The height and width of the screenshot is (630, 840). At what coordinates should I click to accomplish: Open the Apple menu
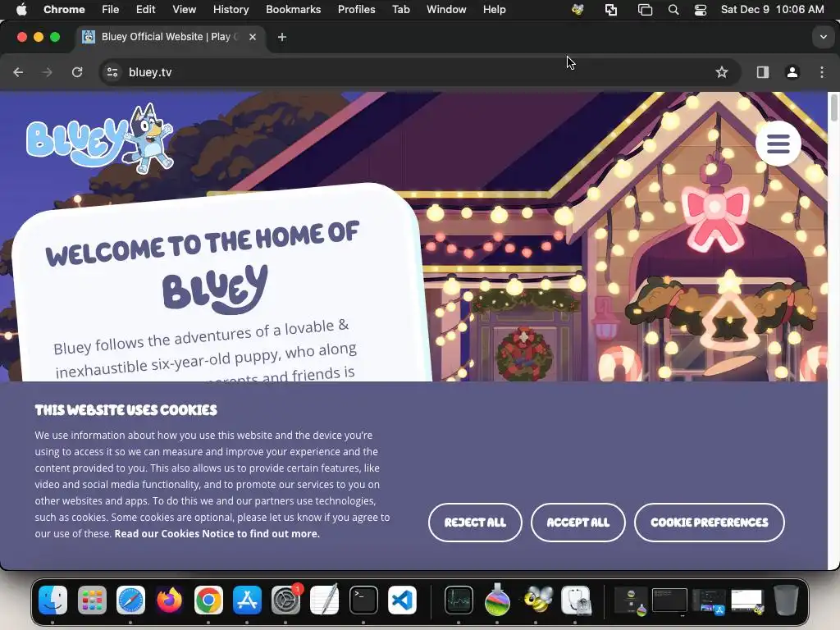point(21,10)
